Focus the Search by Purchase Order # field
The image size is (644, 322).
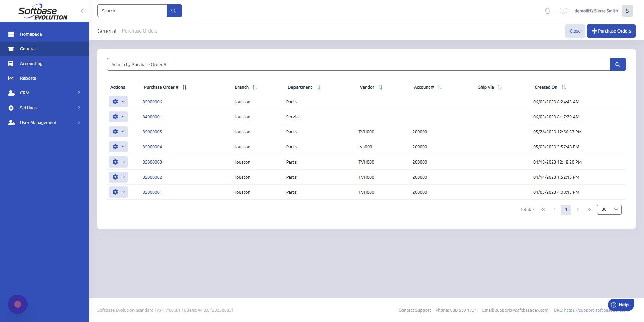point(359,64)
